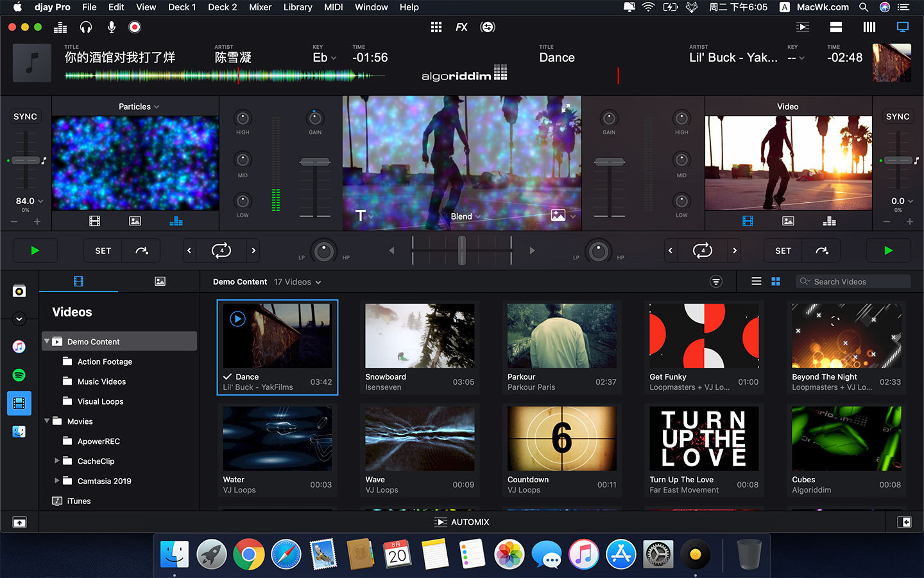Screen dimensions: 924x578
Task: Toggle SYNC on Deck 1
Action: click(x=25, y=116)
